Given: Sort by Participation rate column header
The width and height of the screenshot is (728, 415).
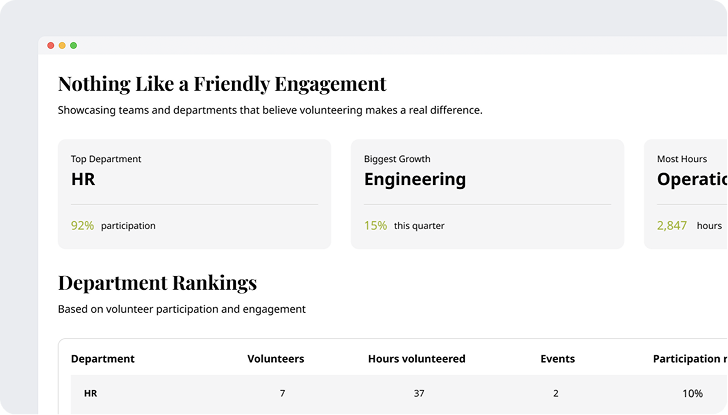Looking at the screenshot, I should [689, 359].
